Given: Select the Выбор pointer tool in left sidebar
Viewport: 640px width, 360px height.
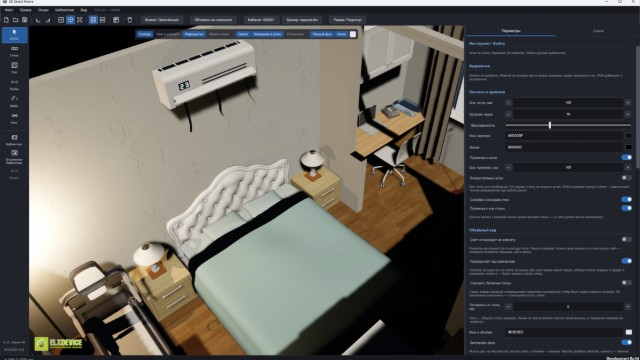Looking at the screenshot, I should 14,35.
